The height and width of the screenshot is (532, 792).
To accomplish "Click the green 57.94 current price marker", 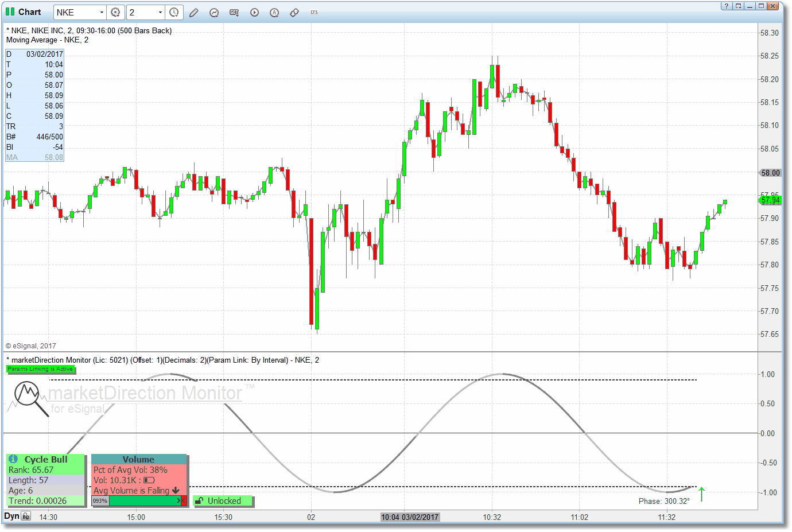I will point(770,200).
